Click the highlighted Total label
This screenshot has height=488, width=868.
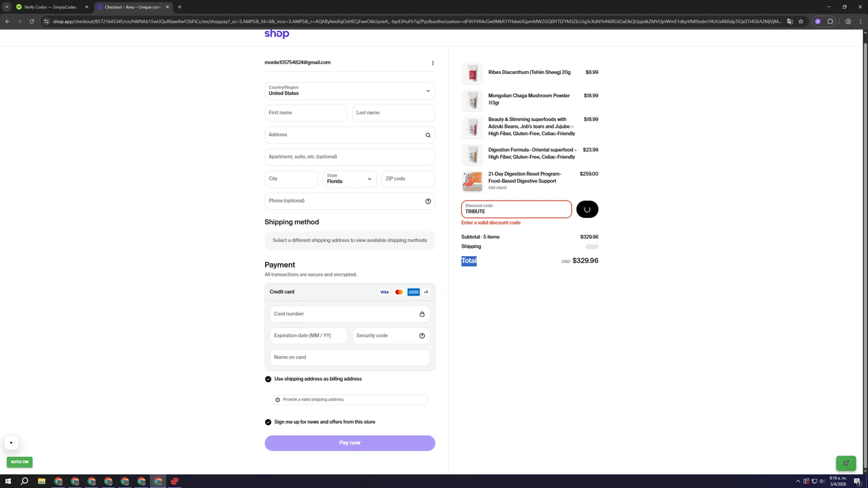(x=469, y=261)
